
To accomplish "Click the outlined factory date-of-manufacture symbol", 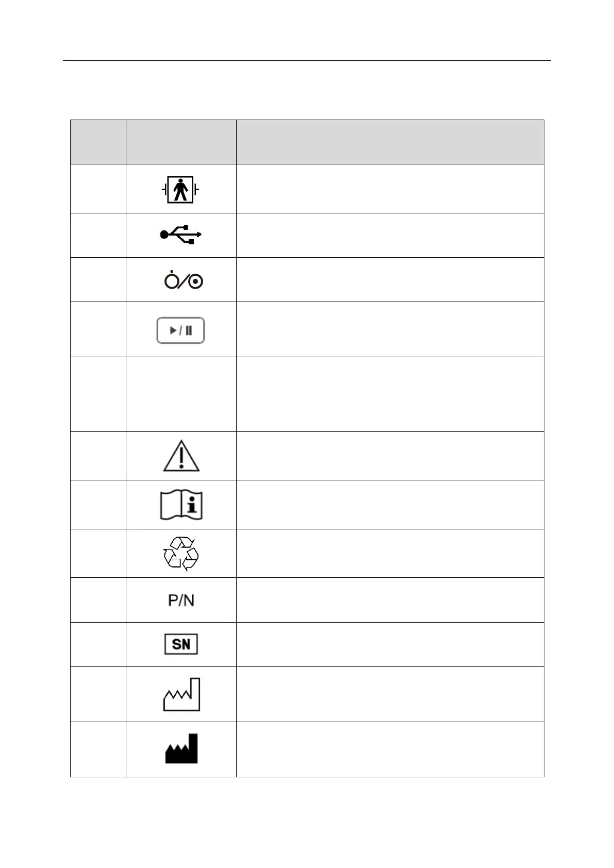I will point(181,694).
